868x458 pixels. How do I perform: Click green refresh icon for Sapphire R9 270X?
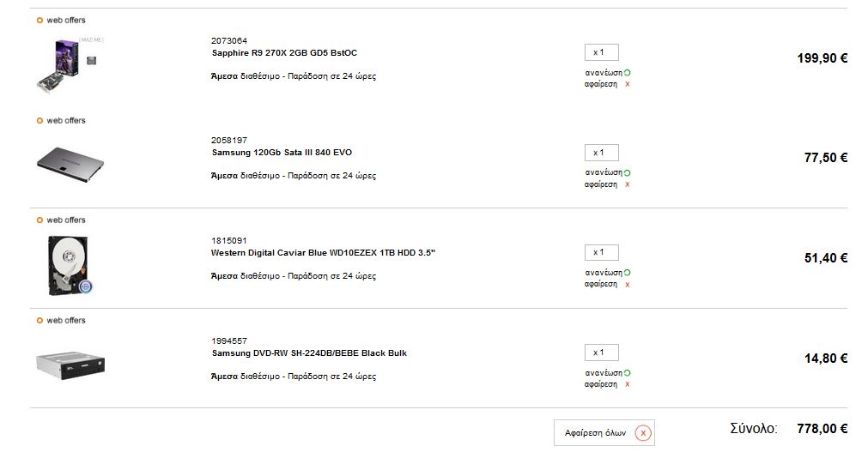click(x=628, y=73)
